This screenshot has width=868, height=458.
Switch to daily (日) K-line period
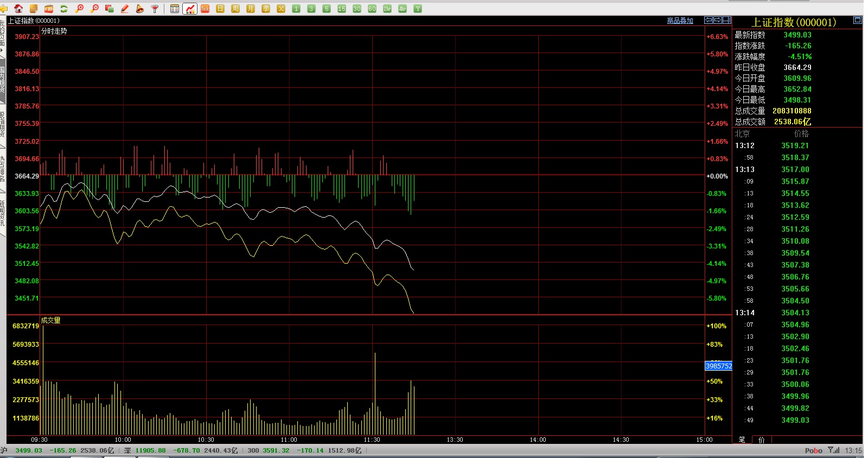[220, 9]
